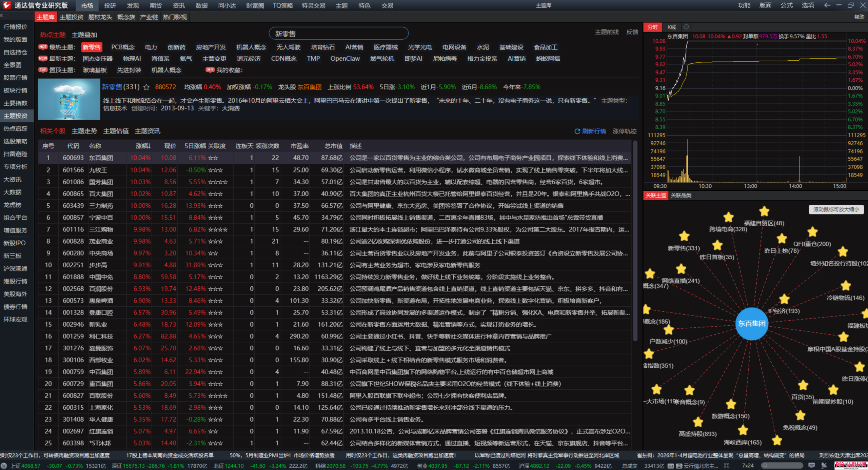Click the 反馈 link

click(632, 32)
